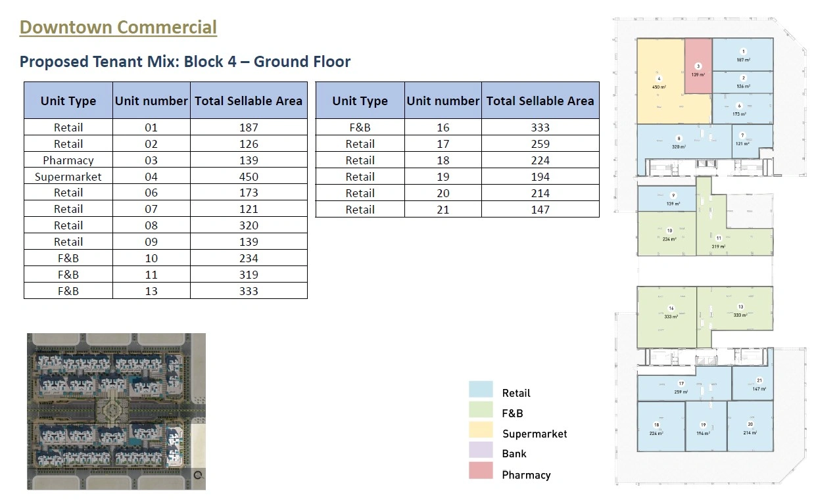Click retail unit 21 labeled '147 m²' on floor plan
The image size is (839, 504).
[x=754, y=383]
